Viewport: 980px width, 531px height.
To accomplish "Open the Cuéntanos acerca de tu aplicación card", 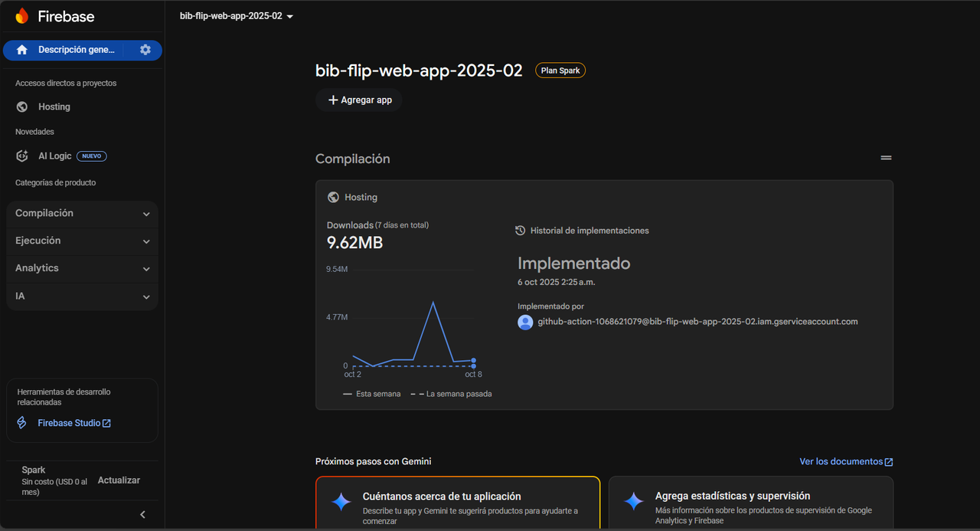I will [x=458, y=503].
